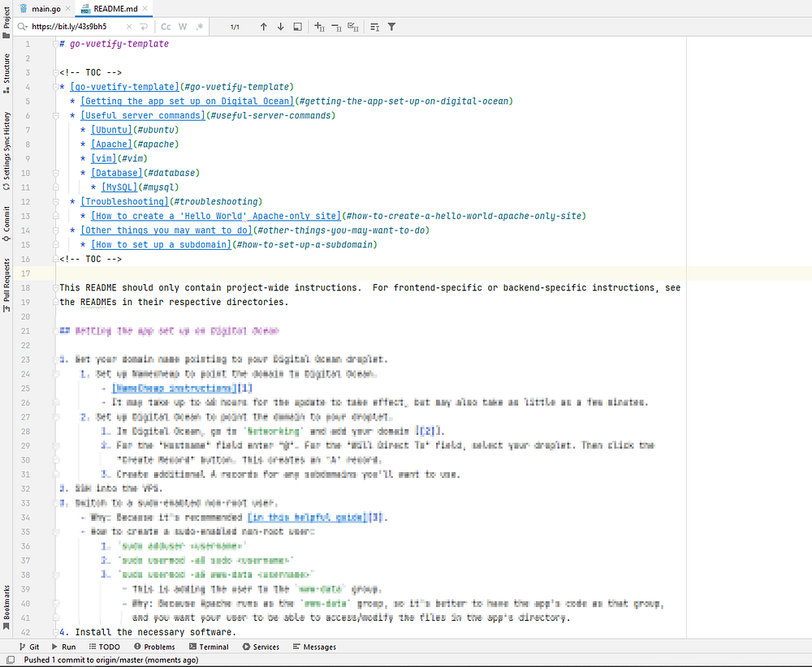Open search results in find window
The image size is (812, 667).
pyautogui.click(x=298, y=27)
